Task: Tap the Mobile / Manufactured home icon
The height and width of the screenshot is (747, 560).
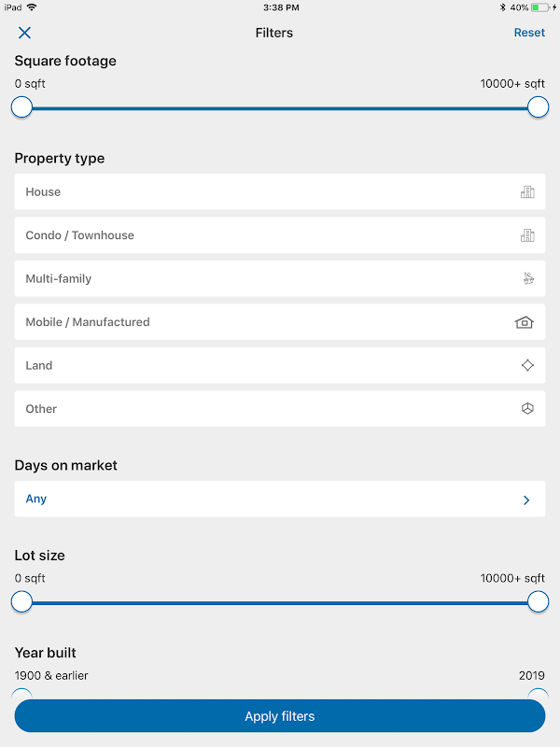Action: pos(525,322)
